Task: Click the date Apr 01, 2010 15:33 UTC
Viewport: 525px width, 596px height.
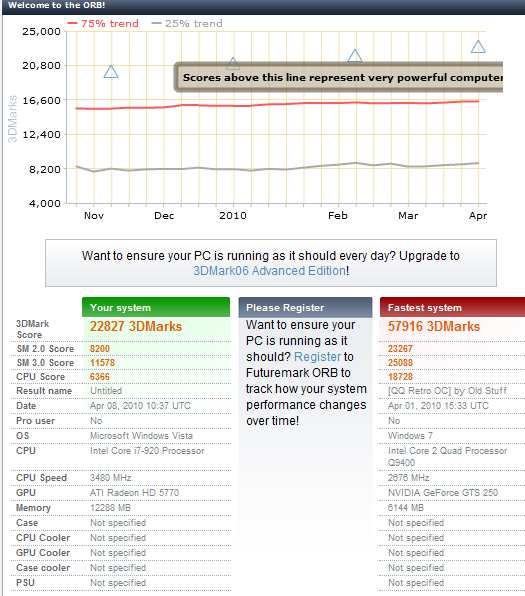Action: pyautogui.click(x=438, y=406)
